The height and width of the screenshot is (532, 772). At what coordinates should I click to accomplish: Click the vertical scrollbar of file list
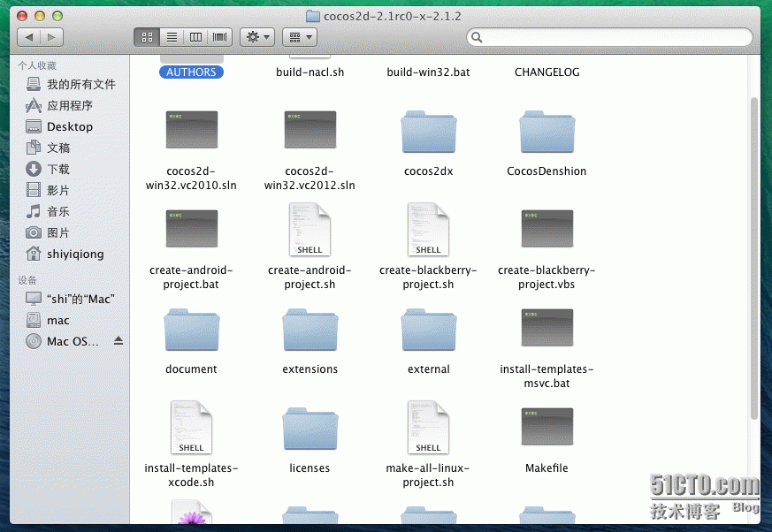coord(753,258)
